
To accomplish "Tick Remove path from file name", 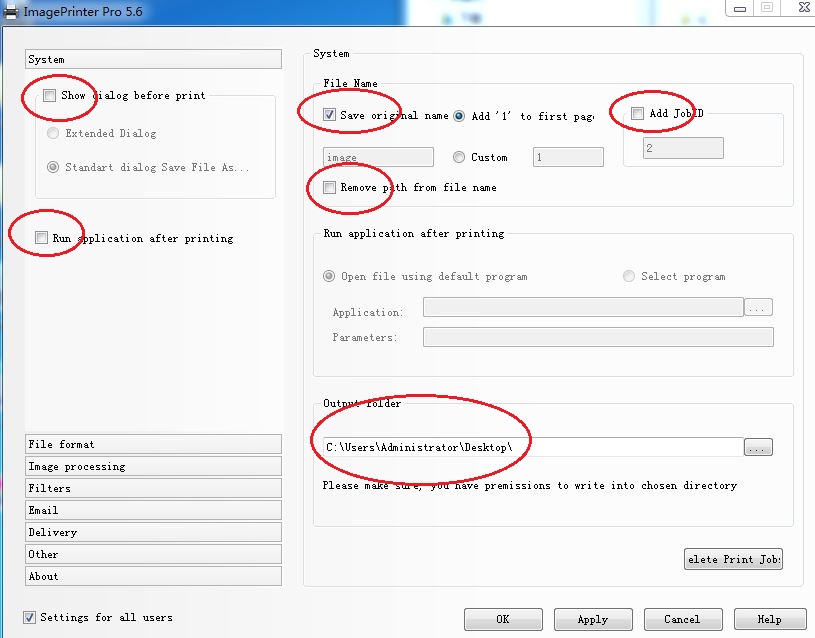I will tap(329, 187).
